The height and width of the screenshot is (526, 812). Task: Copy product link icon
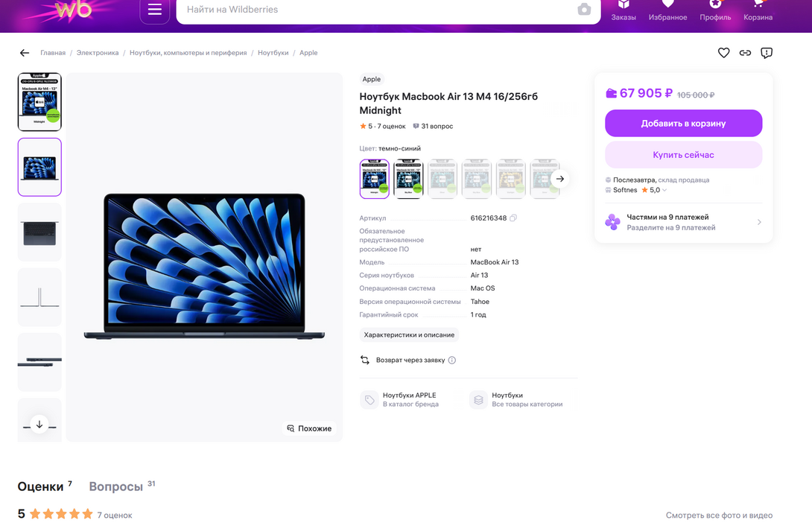pos(745,53)
